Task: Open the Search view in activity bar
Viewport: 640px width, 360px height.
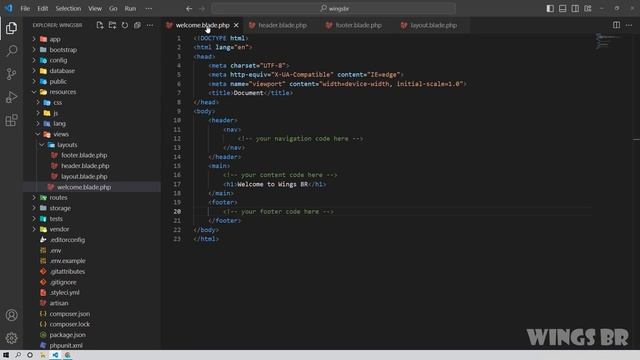Action: click(11, 51)
